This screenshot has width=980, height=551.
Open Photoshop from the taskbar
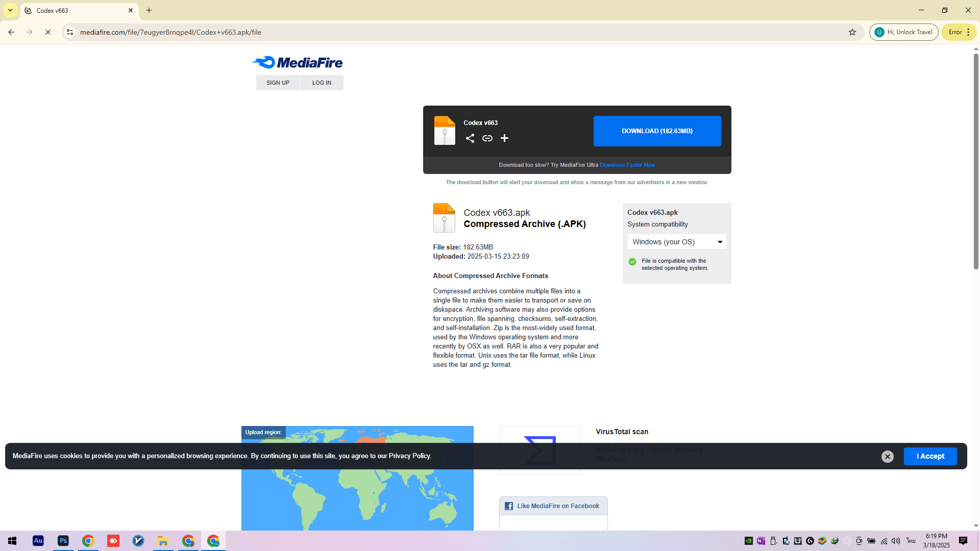(63, 541)
